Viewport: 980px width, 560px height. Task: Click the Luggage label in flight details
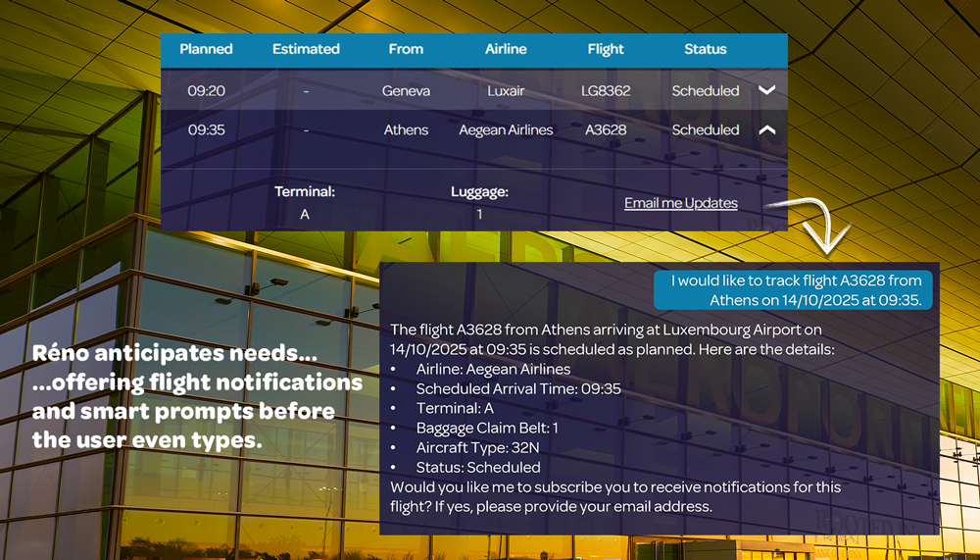point(479,192)
